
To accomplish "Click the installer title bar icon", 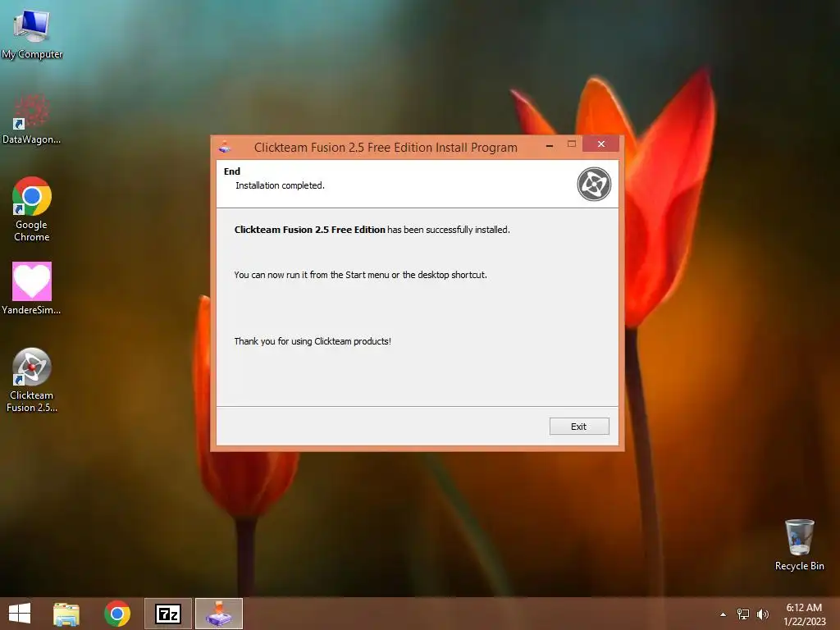I will click(225, 147).
